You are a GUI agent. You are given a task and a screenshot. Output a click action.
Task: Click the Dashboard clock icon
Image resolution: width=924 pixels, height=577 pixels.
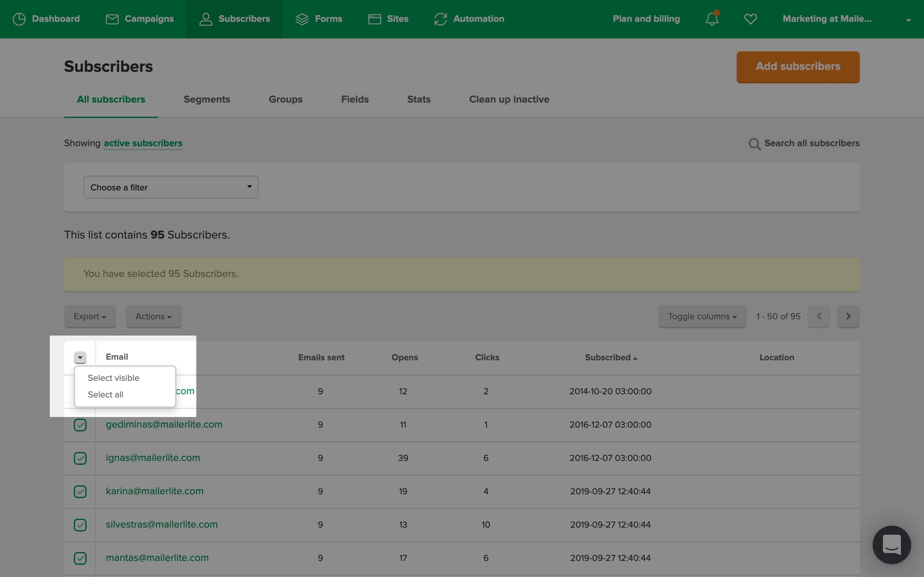point(19,19)
